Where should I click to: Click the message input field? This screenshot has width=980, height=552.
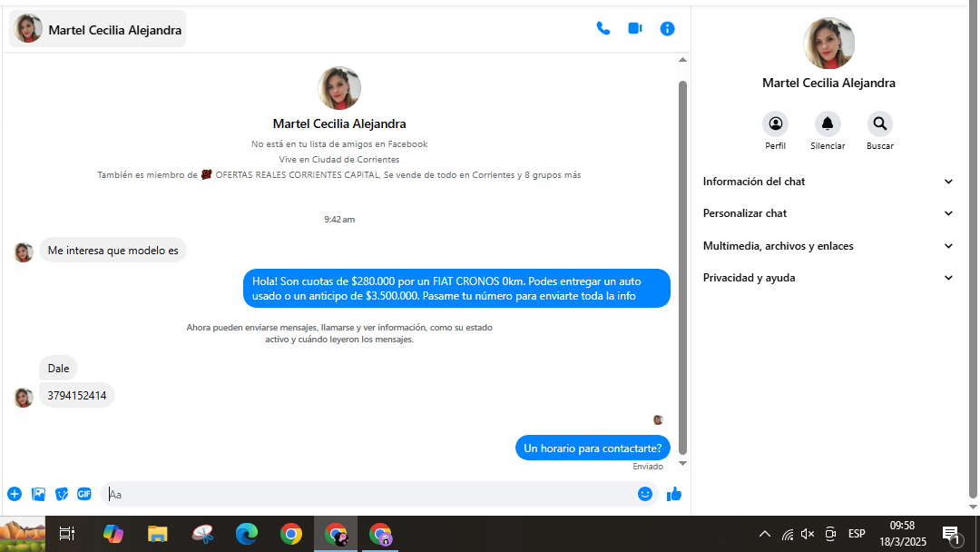tap(367, 494)
